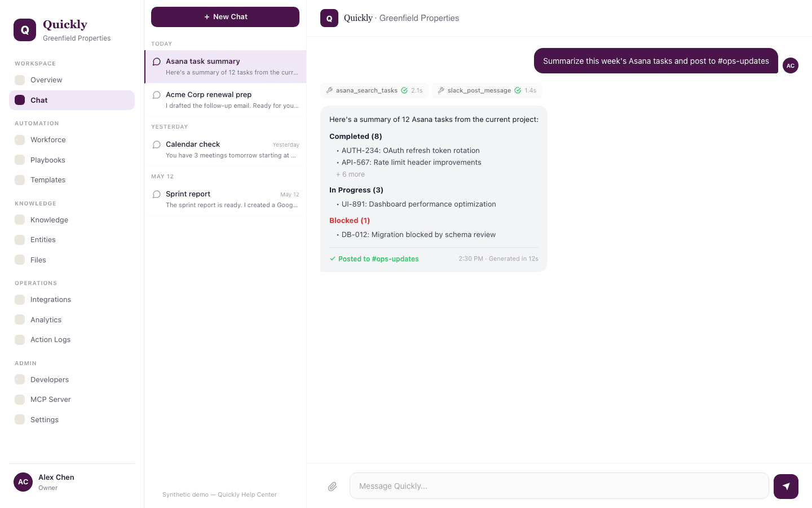Open Alex Chen Owner account menu
The image size is (812, 508).
[72, 482]
